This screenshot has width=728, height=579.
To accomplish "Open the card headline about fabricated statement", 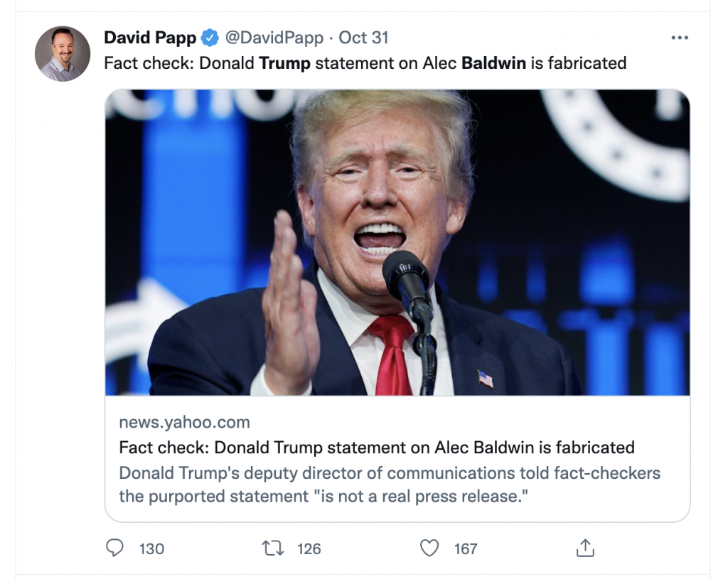I will click(x=376, y=448).
